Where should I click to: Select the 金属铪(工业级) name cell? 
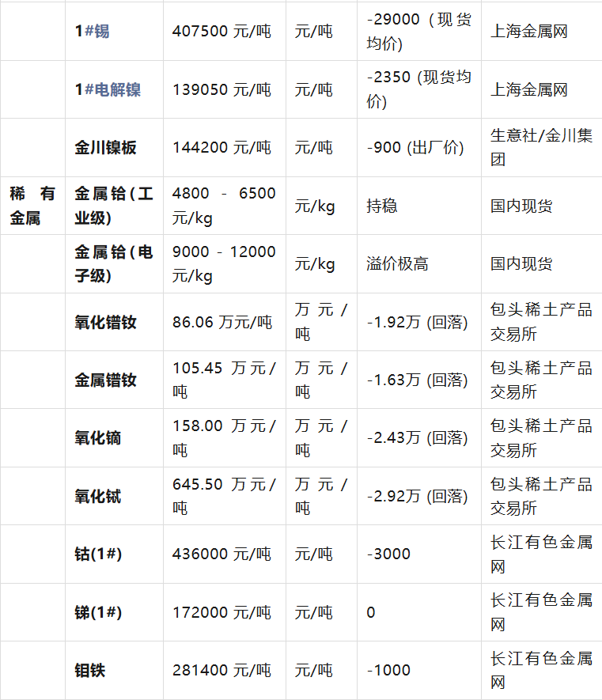pos(114,206)
